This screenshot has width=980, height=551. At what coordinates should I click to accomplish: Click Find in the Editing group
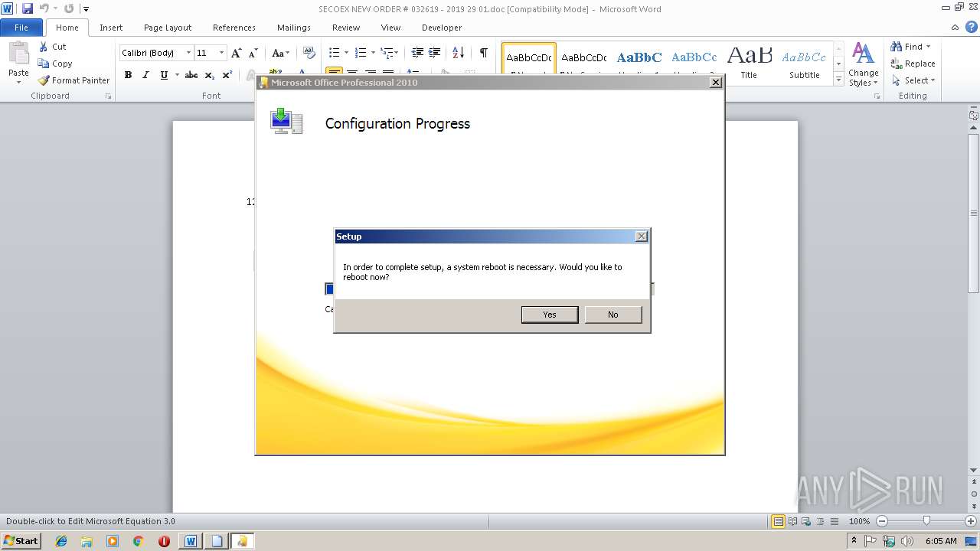coord(911,47)
